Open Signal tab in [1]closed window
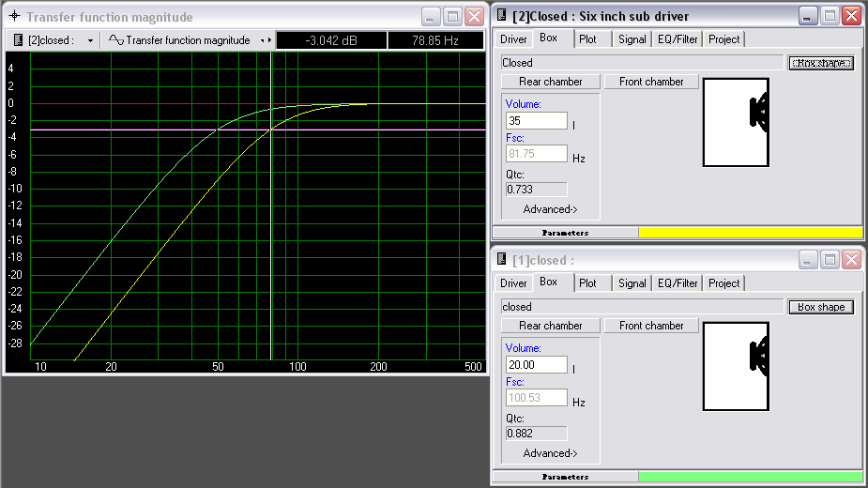This screenshot has height=488, width=868. 632,283
